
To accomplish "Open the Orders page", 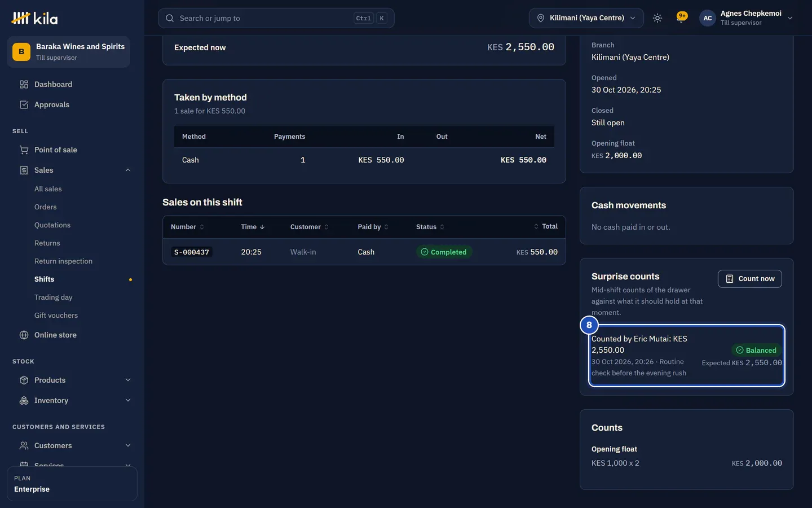I will pos(46,207).
